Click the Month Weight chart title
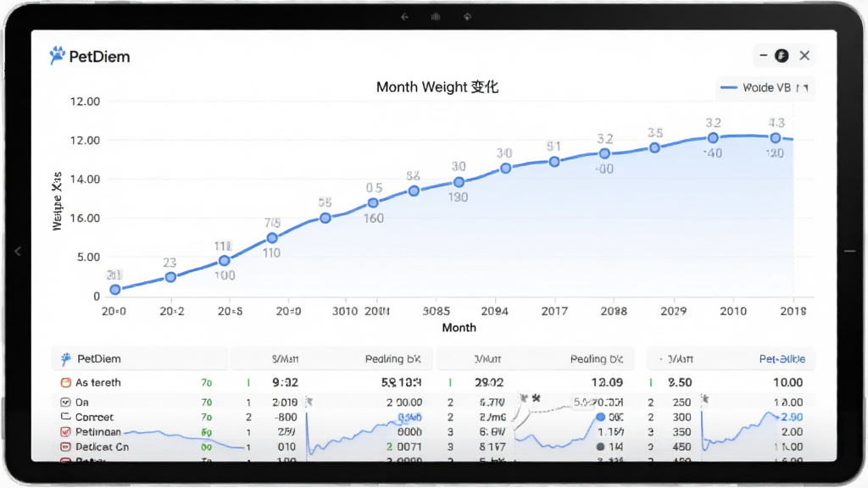The width and height of the screenshot is (868, 488). tap(437, 87)
